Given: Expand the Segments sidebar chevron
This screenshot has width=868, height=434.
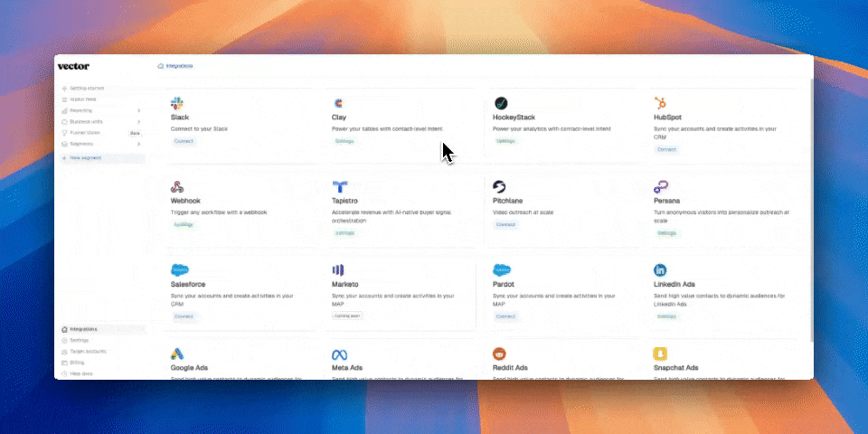Looking at the screenshot, I should [138, 144].
